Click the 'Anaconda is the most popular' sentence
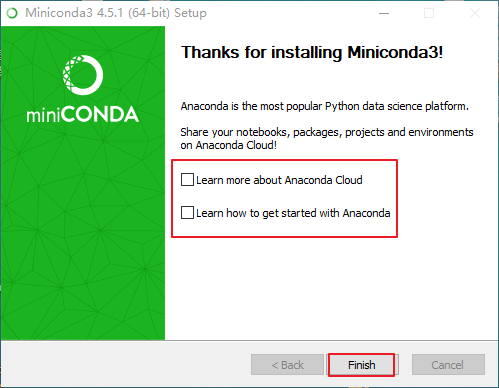Image resolution: width=499 pixels, height=388 pixels. pos(325,106)
